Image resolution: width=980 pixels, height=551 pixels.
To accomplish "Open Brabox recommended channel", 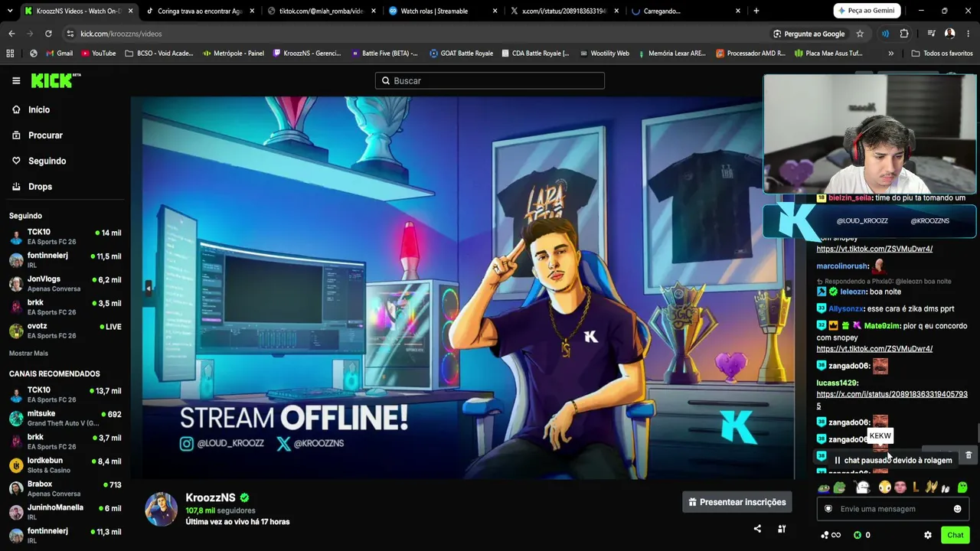I will (x=65, y=488).
